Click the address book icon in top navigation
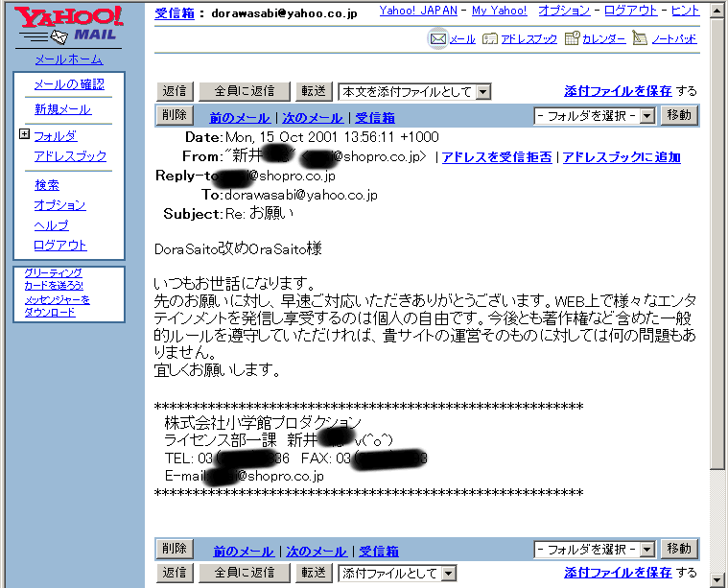728x588 pixels. tap(490, 39)
